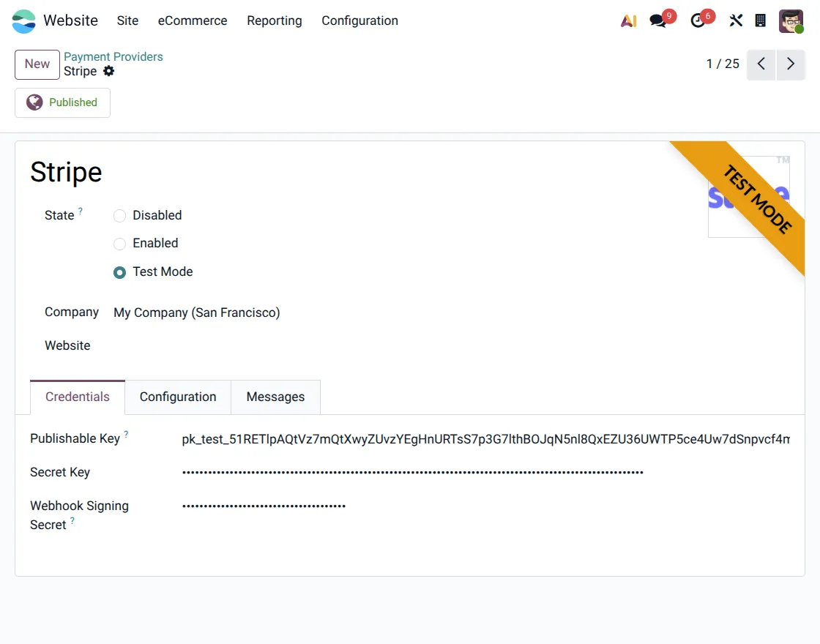Open the AI assistant icon
The image size is (820, 644).
pos(628,20)
